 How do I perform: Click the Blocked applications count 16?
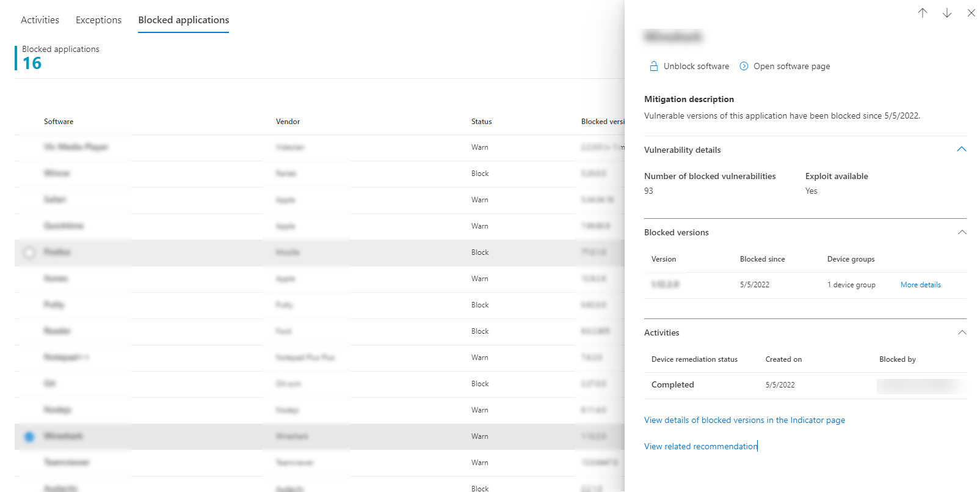(x=32, y=63)
